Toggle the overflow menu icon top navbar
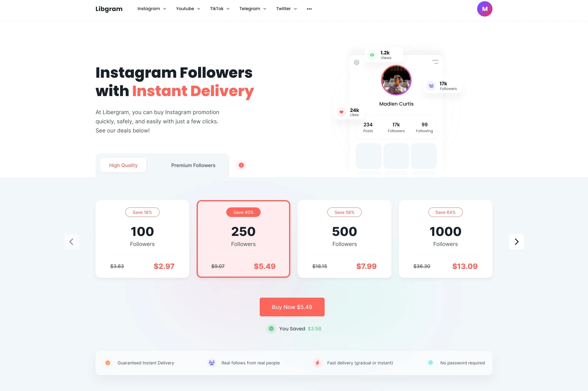This screenshot has width=588, height=391. click(309, 9)
